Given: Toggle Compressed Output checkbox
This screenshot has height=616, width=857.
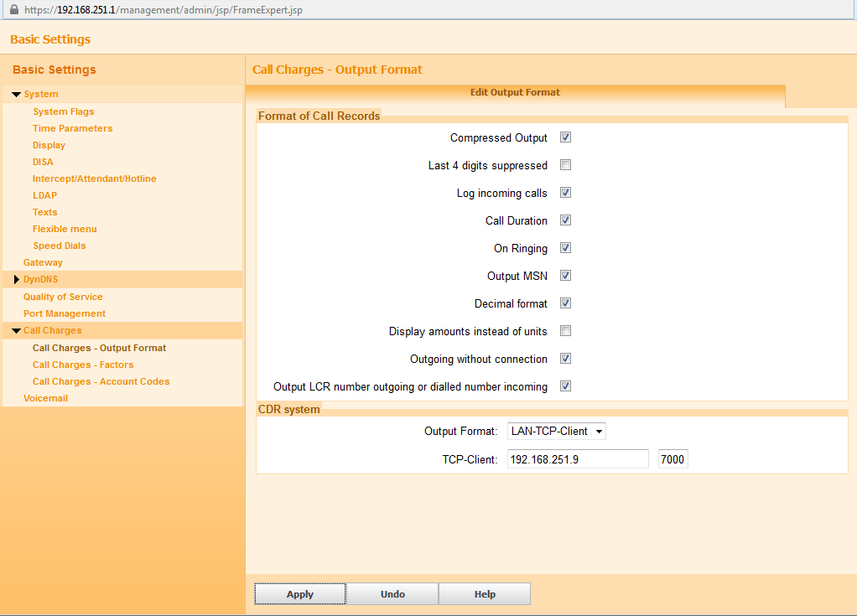Looking at the screenshot, I should (x=566, y=137).
